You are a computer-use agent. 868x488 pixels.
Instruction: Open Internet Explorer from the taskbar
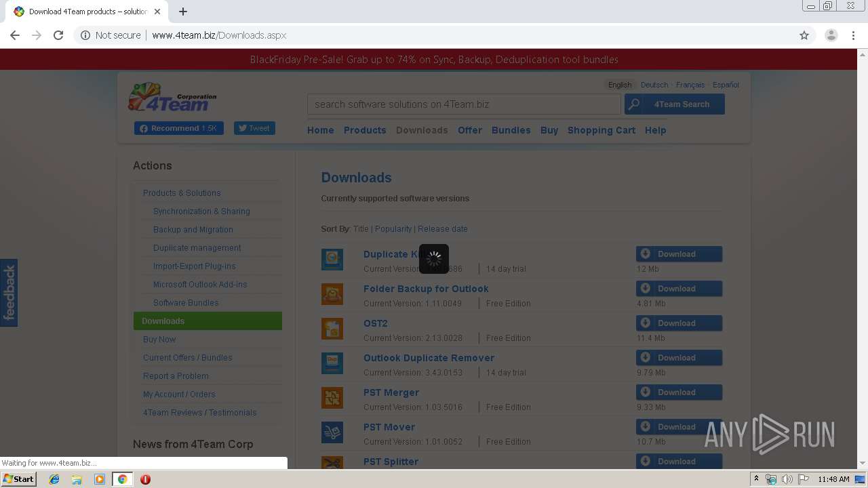click(x=54, y=479)
